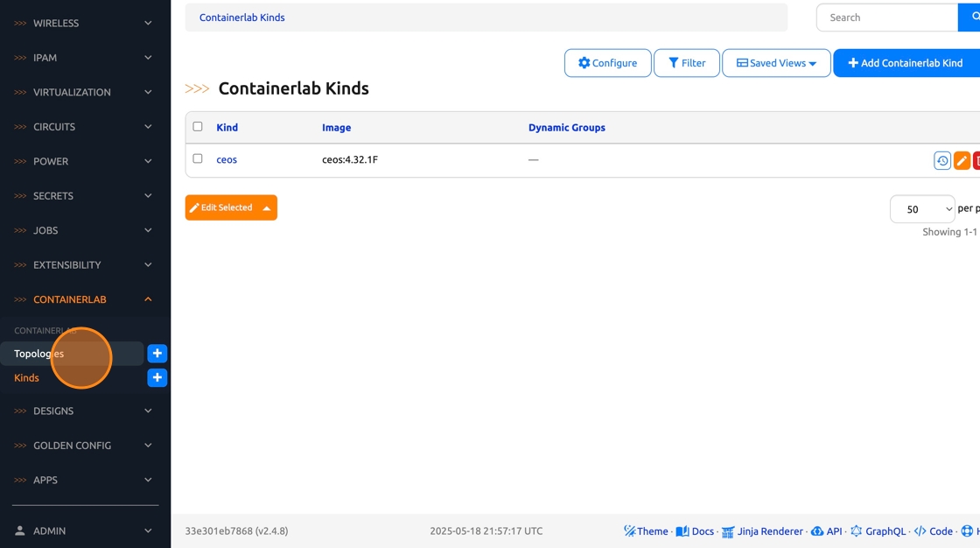Open the Filter panel
This screenshot has height=548, width=980.
pos(687,63)
